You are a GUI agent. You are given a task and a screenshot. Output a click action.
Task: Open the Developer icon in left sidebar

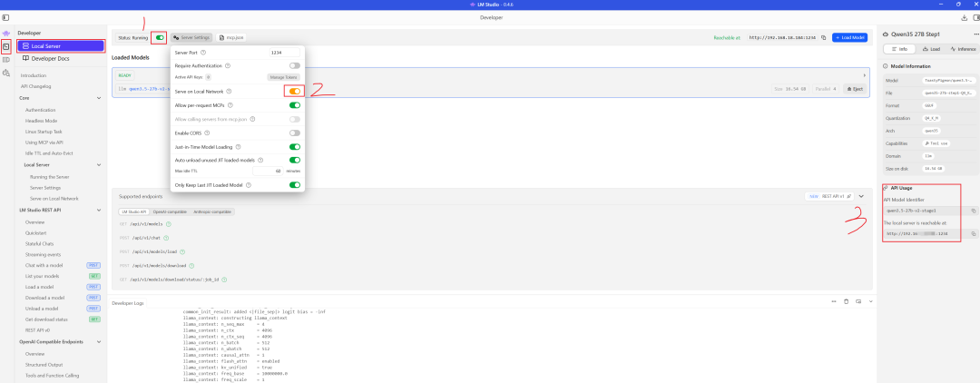pos(6,45)
